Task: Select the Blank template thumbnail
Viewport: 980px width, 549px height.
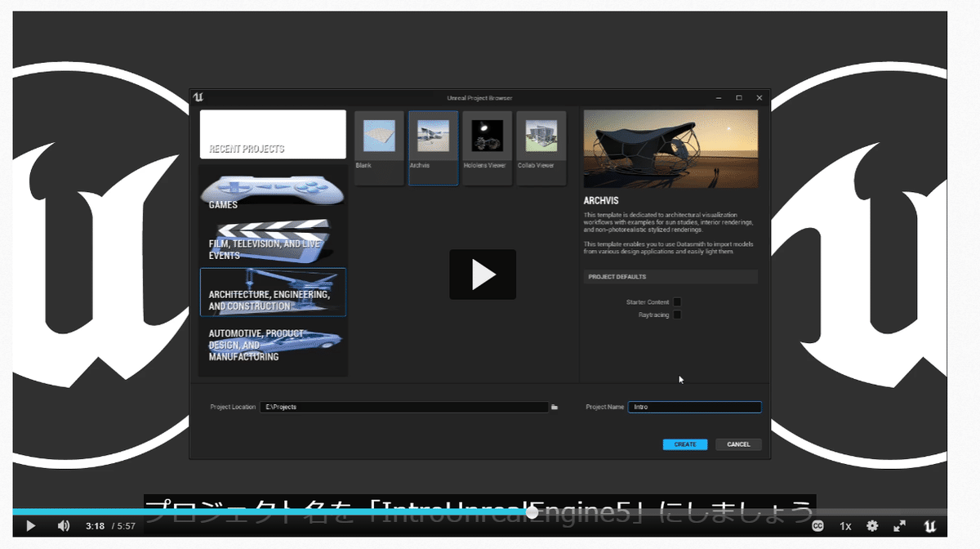Action: (x=379, y=148)
